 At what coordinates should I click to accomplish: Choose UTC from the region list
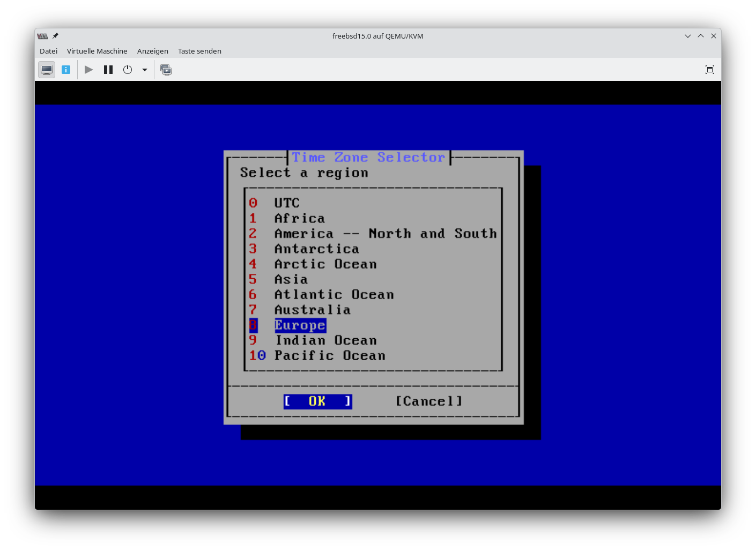(287, 203)
